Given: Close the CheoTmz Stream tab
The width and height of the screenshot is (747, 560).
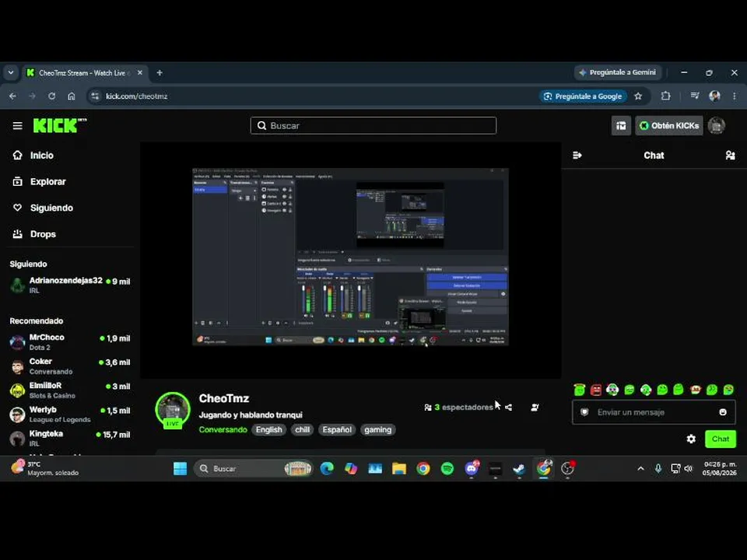Looking at the screenshot, I should 139,73.
